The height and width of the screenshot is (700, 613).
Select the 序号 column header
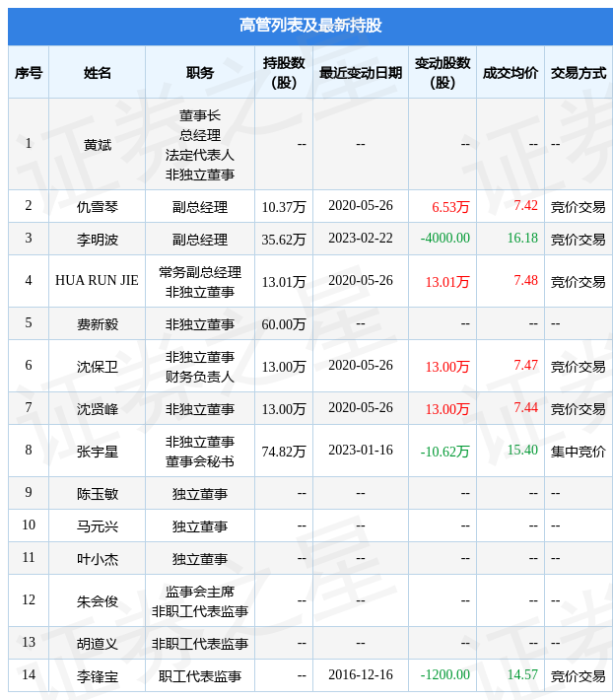click(x=29, y=73)
